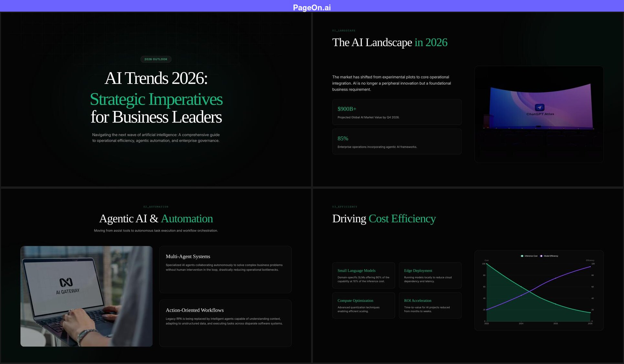The width and height of the screenshot is (624, 364).
Task: Click the 2026 mark on the chart x-axis
Action: tap(590, 323)
